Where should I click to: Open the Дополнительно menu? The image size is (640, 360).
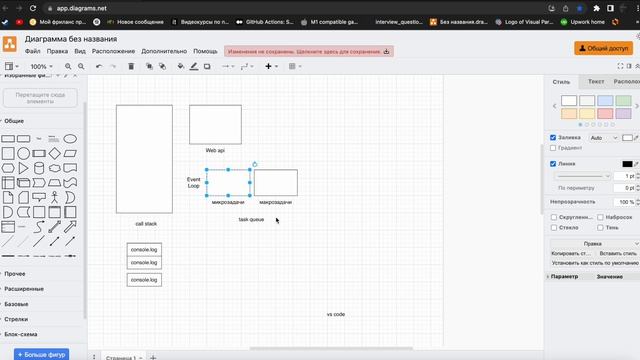(x=164, y=51)
